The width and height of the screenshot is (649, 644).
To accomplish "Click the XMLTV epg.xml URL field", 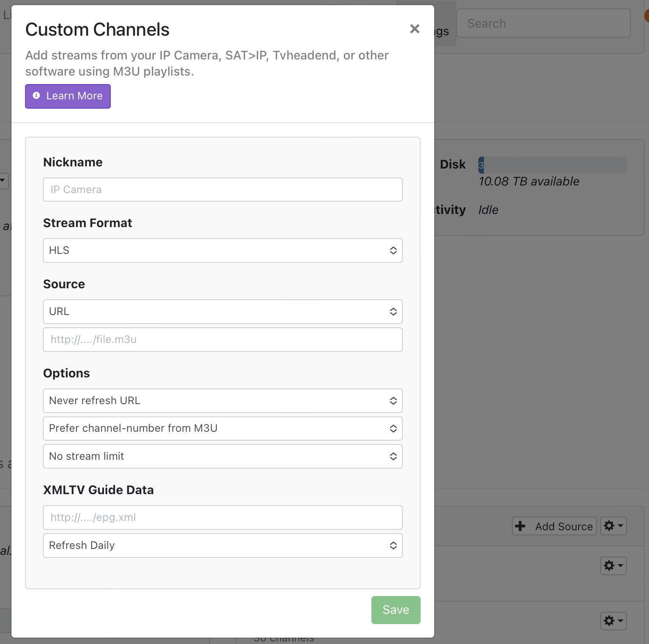I will (x=222, y=517).
